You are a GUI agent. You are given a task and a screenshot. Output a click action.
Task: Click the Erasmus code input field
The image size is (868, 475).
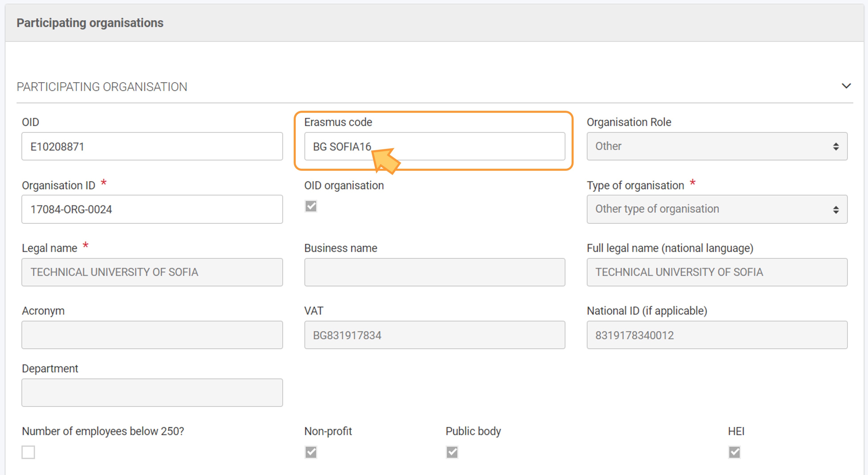(434, 146)
